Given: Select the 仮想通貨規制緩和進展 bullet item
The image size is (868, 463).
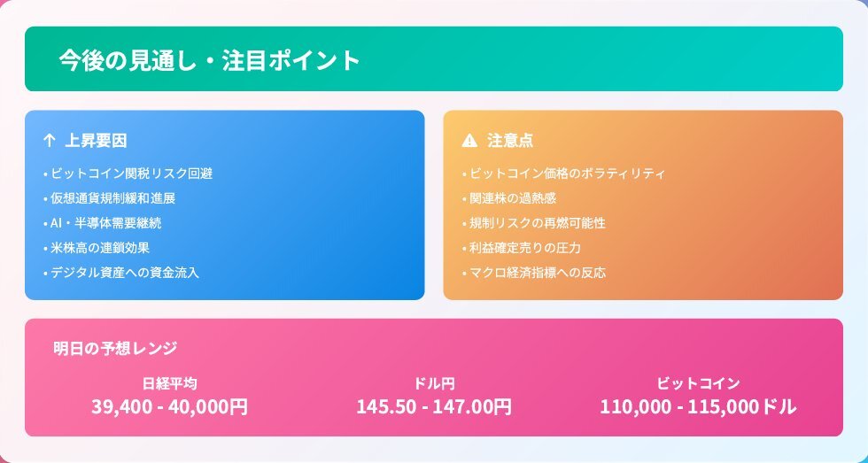Looking at the screenshot, I should [x=110, y=198].
